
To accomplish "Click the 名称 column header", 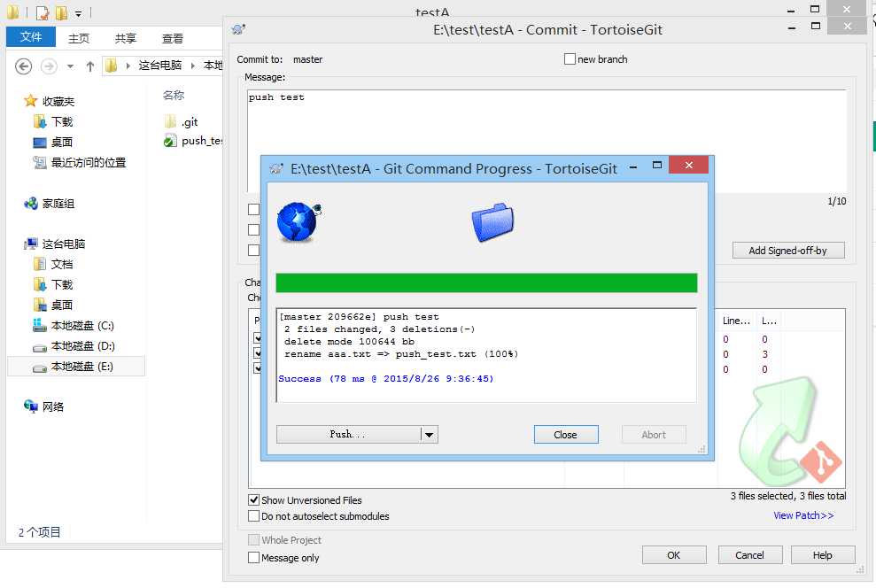I will click(x=174, y=95).
